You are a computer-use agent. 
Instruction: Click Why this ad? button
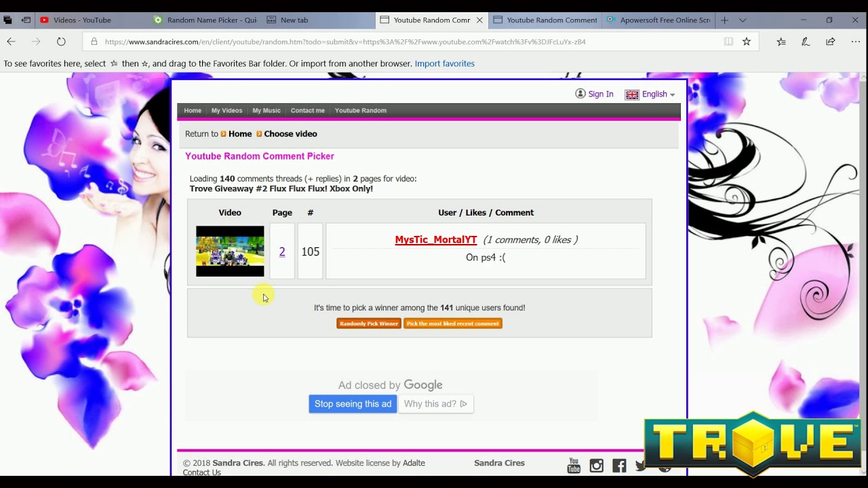tap(436, 404)
